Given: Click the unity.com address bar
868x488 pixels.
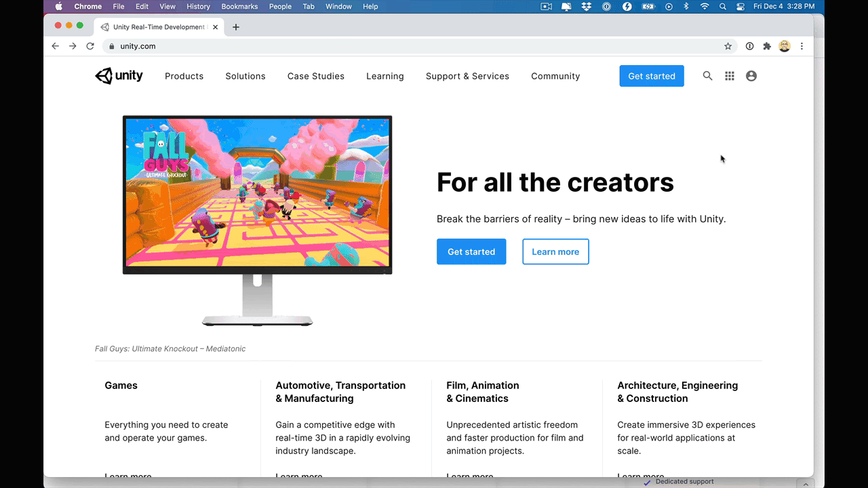Looking at the screenshot, I should pyautogui.click(x=419, y=46).
